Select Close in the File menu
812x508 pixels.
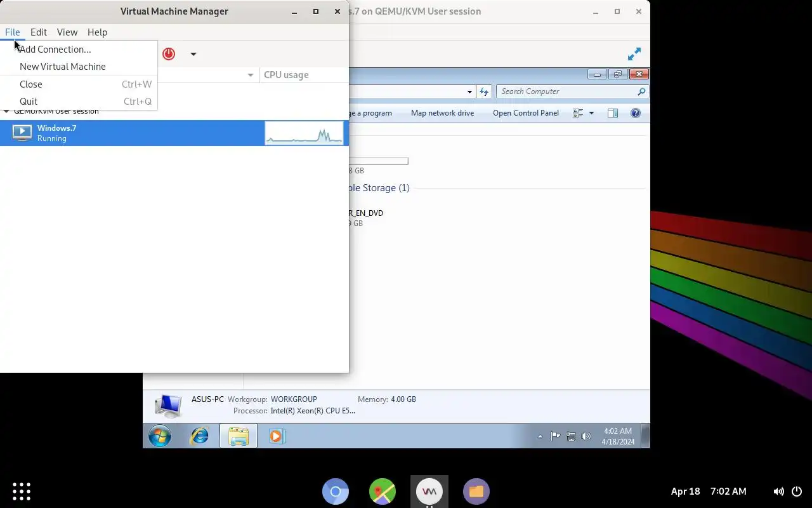[x=79, y=84]
